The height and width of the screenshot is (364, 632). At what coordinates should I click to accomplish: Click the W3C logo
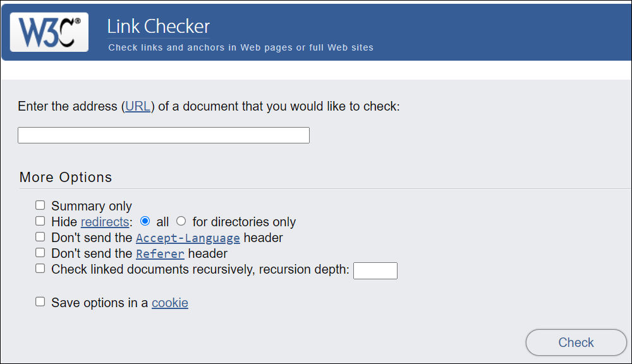click(x=49, y=32)
